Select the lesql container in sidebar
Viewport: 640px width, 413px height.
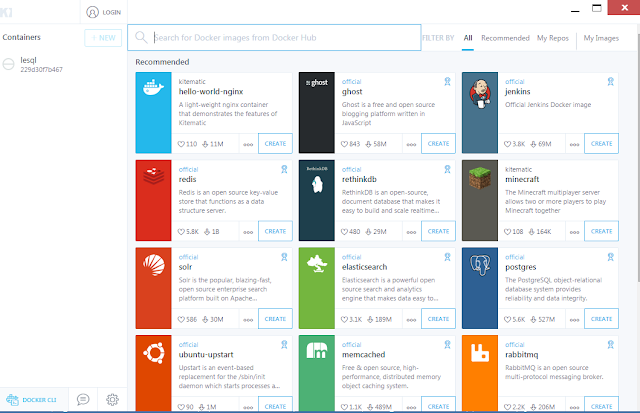coord(63,64)
